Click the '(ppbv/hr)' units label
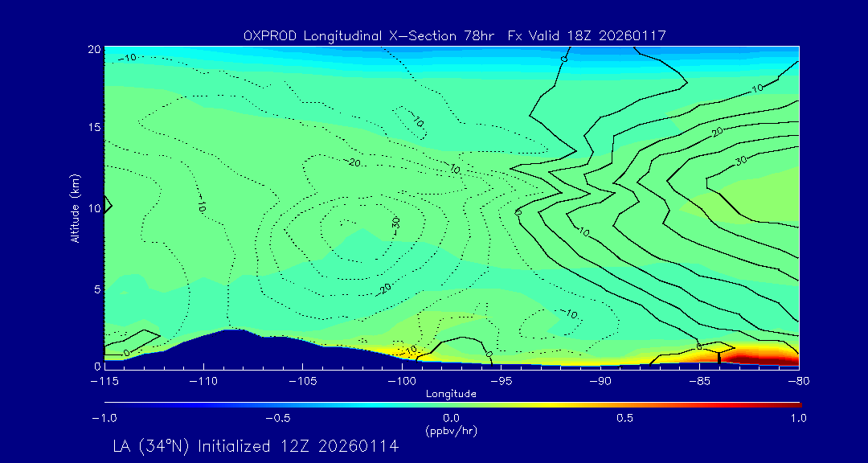Screen dimensions: 868x463 (451, 430)
